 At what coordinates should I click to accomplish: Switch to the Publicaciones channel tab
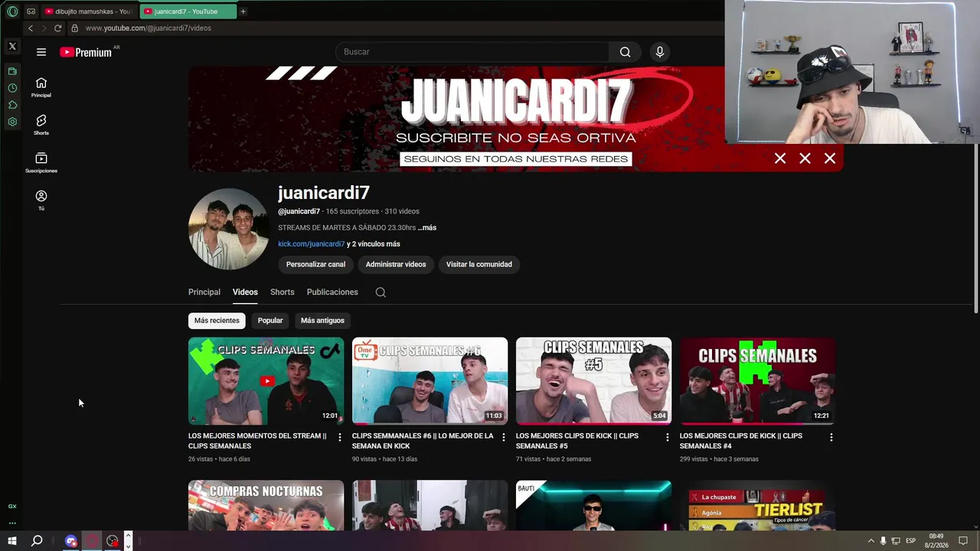(x=332, y=292)
